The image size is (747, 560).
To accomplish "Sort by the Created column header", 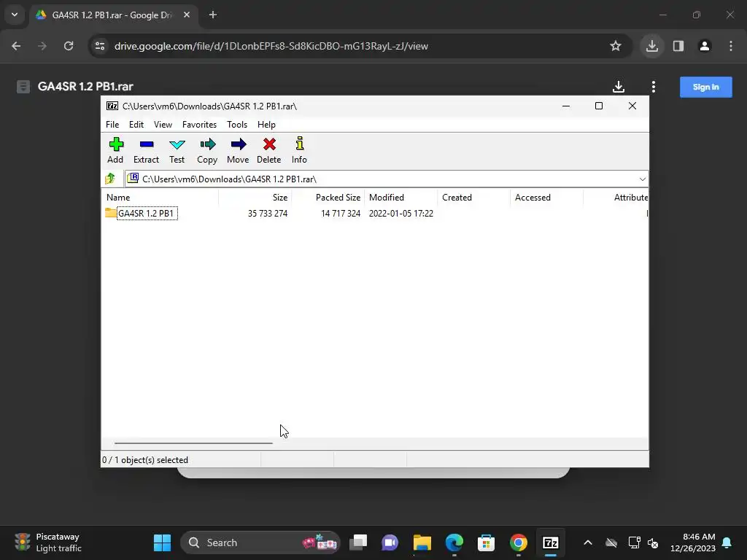I will [x=473, y=197].
